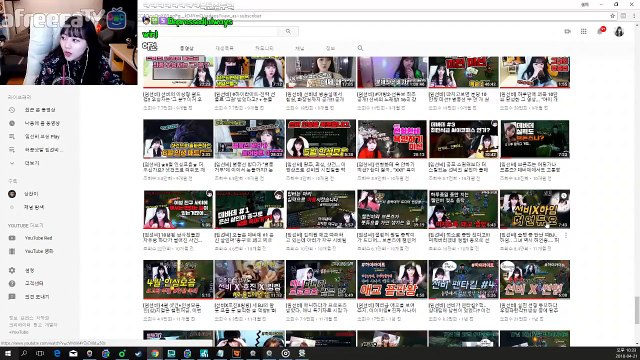Switch to 채널 (Channels) tab
The height and width of the screenshot is (360, 640).
point(300,48)
